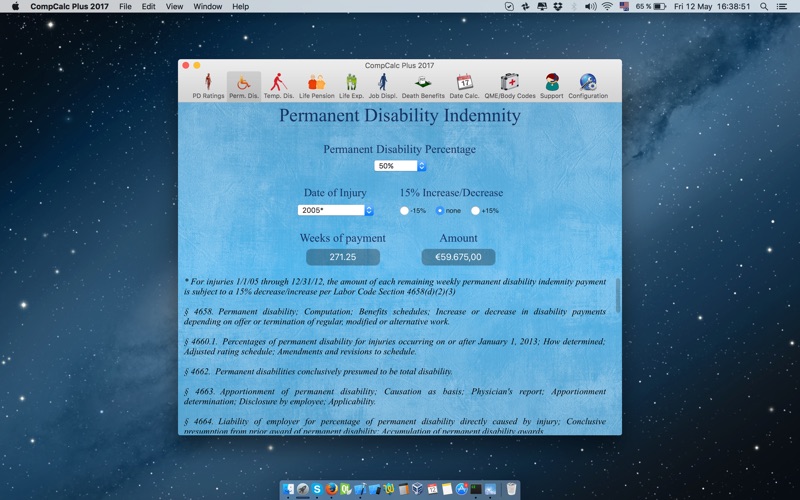800x500 pixels.
Task: Open the Edit menu
Action: coord(148,6)
